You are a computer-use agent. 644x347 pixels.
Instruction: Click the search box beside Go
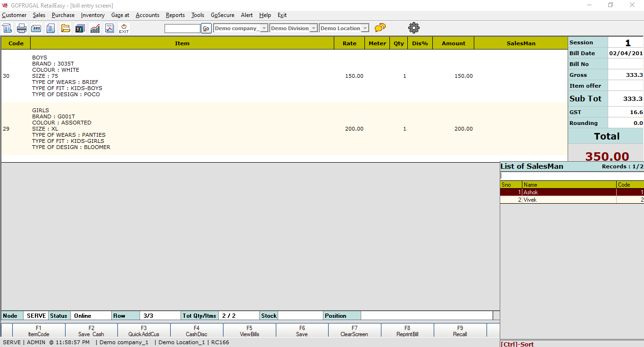(182, 28)
